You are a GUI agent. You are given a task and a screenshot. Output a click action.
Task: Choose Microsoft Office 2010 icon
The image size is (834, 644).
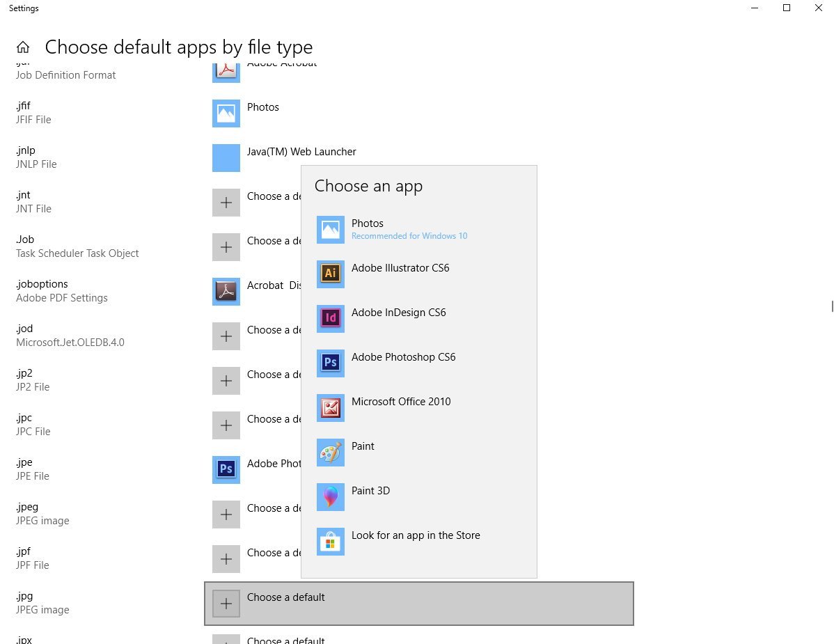[330, 409]
